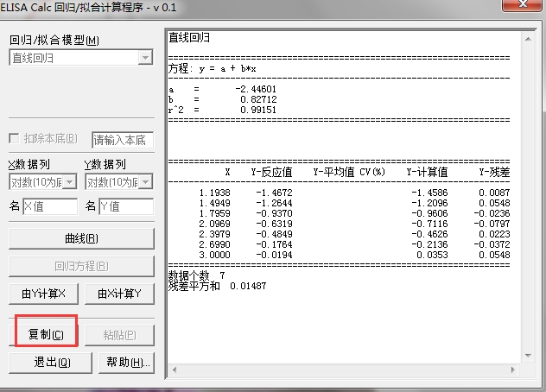Click the 请输入本底 input field
Screen dimensions: 546x392
coord(122,140)
